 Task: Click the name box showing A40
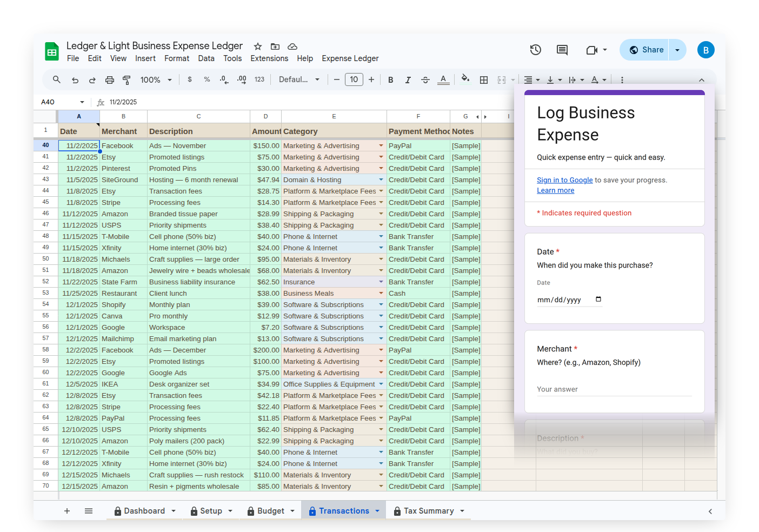click(63, 102)
